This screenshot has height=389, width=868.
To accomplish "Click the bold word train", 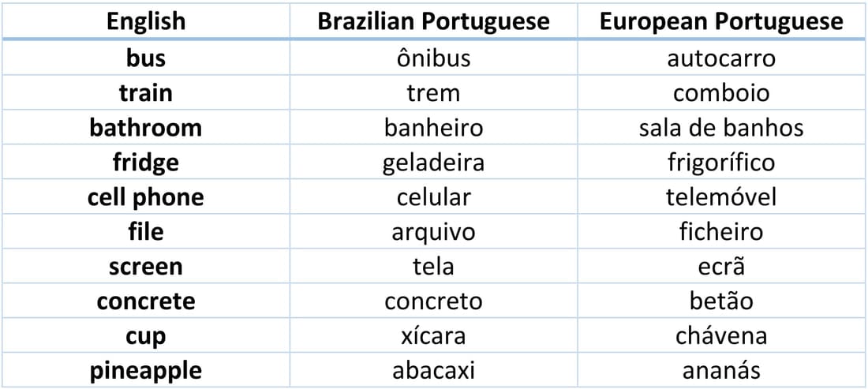I will point(146,93).
